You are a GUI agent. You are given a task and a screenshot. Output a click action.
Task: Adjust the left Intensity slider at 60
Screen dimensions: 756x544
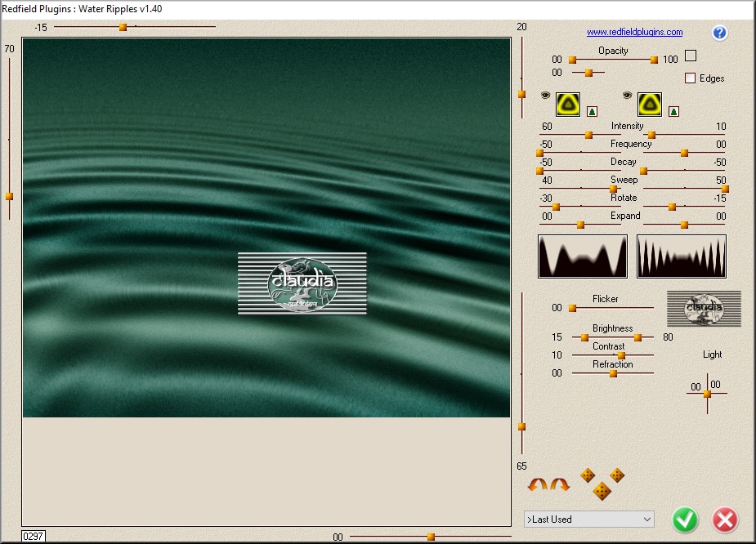tap(588, 136)
